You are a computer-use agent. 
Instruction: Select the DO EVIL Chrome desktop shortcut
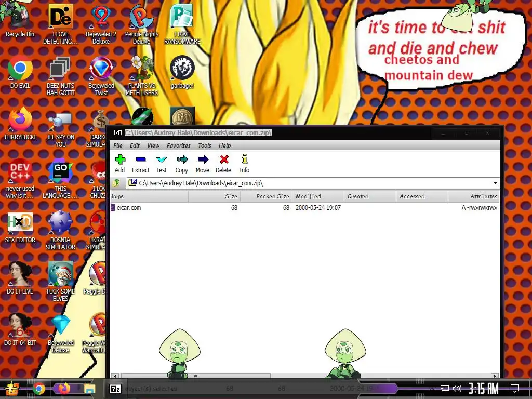point(20,72)
